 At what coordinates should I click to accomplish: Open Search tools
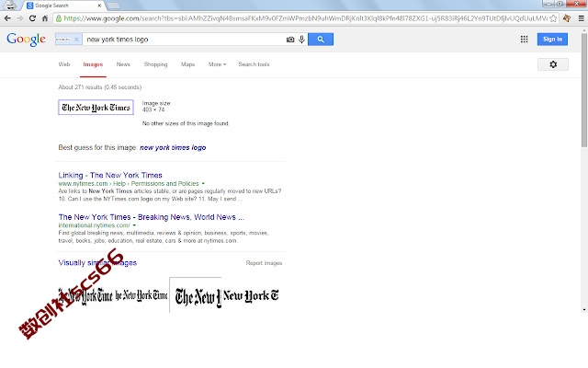pyautogui.click(x=254, y=64)
